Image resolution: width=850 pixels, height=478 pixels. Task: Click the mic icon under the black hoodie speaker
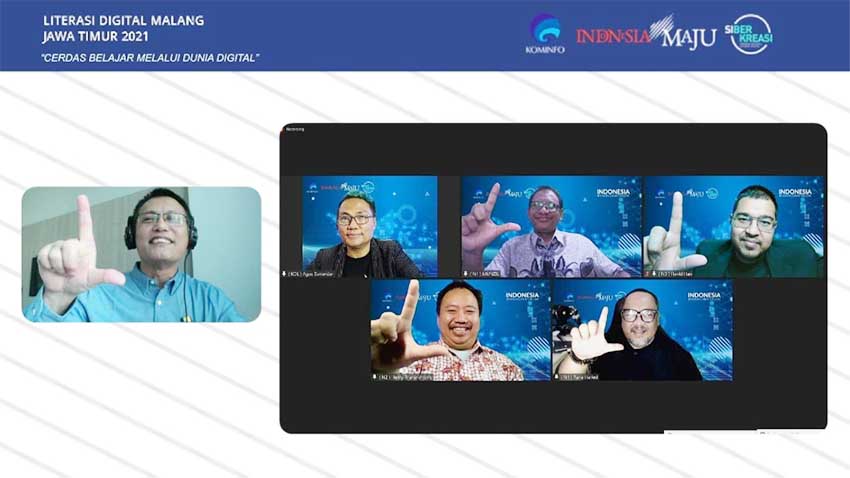tap(556, 376)
